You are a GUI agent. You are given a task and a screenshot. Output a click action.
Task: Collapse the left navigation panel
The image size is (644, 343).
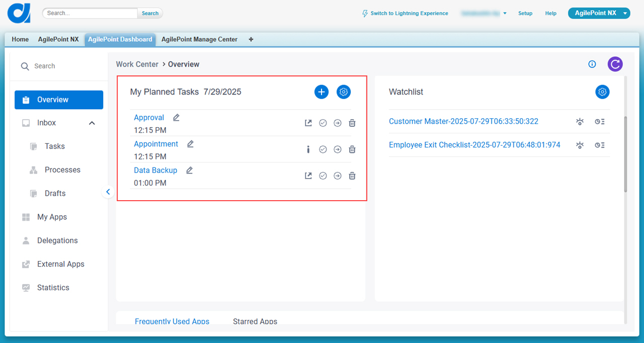(x=108, y=192)
